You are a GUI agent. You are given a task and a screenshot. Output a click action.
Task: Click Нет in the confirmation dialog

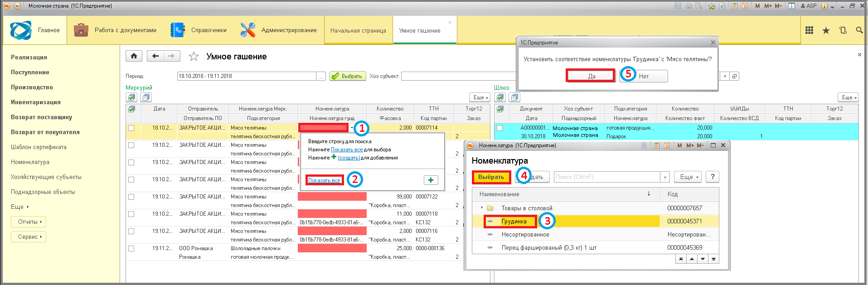click(644, 76)
